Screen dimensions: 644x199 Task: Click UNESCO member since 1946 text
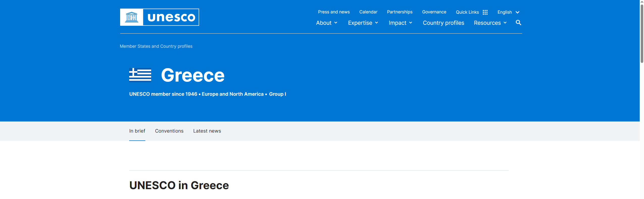163,94
